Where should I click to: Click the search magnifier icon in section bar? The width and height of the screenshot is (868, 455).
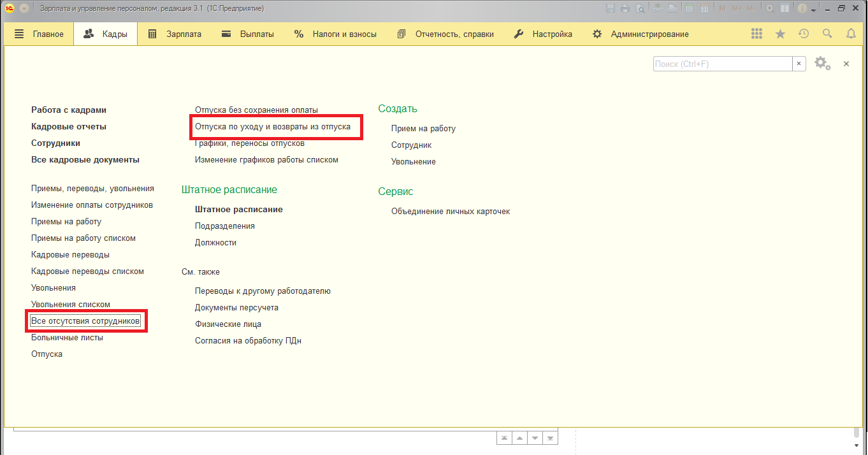click(x=827, y=34)
